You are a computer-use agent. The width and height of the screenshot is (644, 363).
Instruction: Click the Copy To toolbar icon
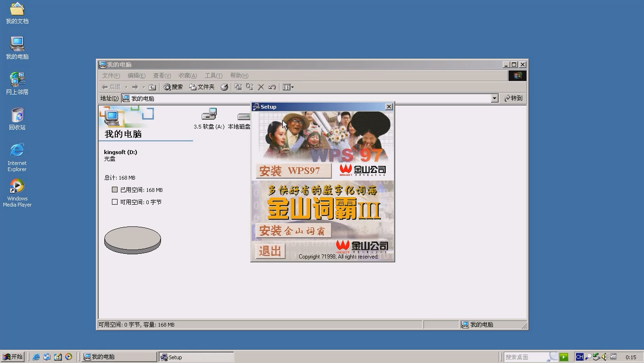pyautogui.click(x=250, y=87)
